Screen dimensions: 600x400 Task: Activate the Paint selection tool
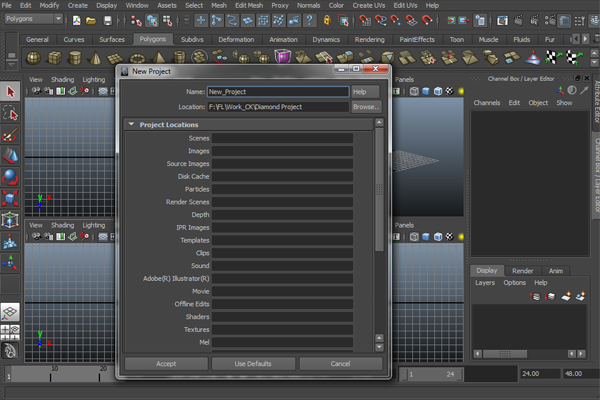click(x=10, y=135)
